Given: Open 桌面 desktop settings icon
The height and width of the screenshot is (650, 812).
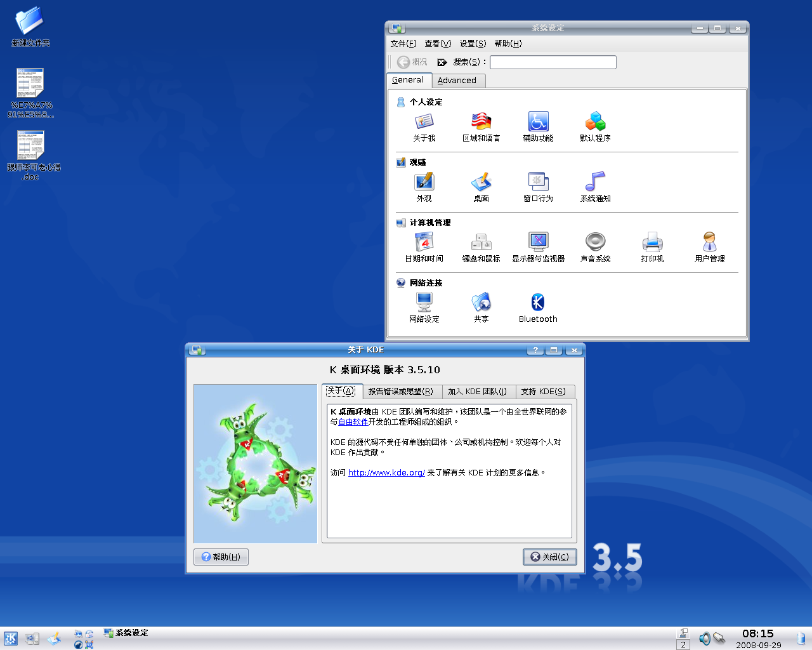Looking at the screenshot, I should (x=481, y=187).
